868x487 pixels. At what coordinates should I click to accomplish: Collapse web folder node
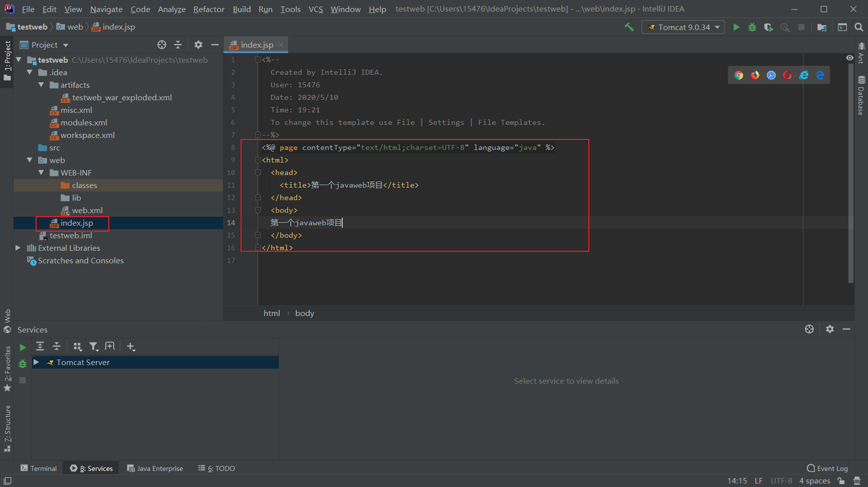30,160
